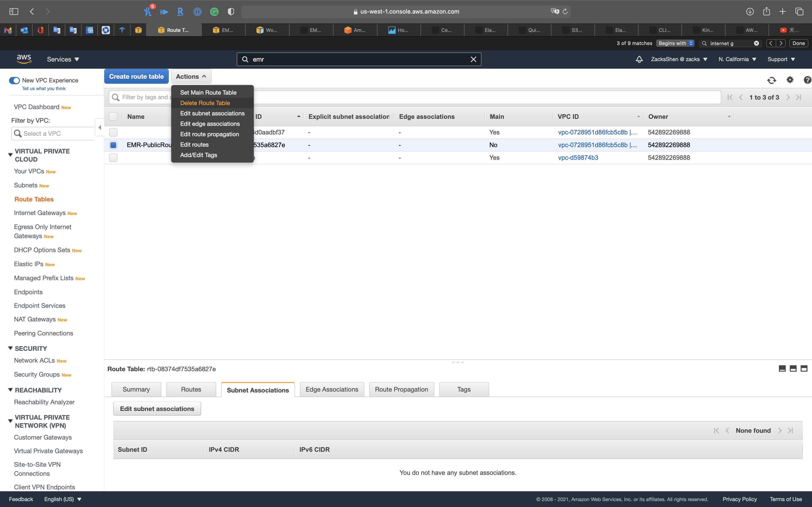Open table settings gear icon
812x507 pixels.
(x=790, y=80)
